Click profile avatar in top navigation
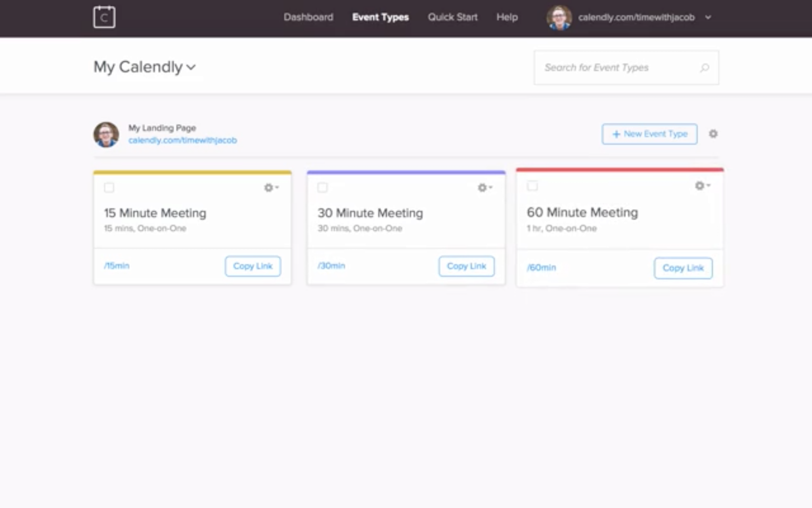The width and height of the screenshot is (812, 508). point(559,17)
